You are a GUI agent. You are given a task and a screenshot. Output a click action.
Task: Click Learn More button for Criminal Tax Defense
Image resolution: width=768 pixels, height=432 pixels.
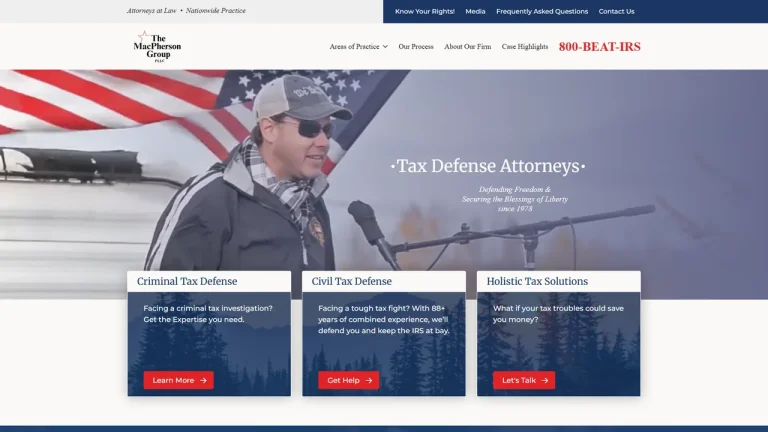(x=179, y=380)
